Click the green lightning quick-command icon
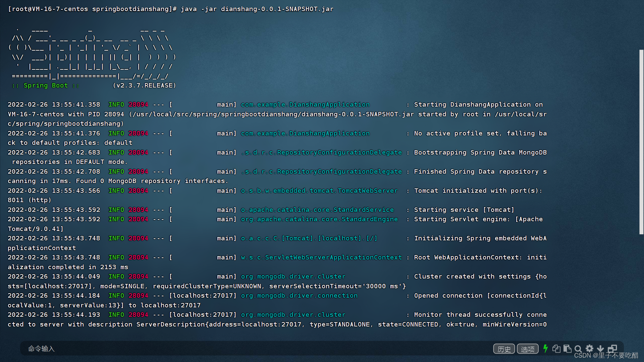The image size is (644, 362). point(546,349)
